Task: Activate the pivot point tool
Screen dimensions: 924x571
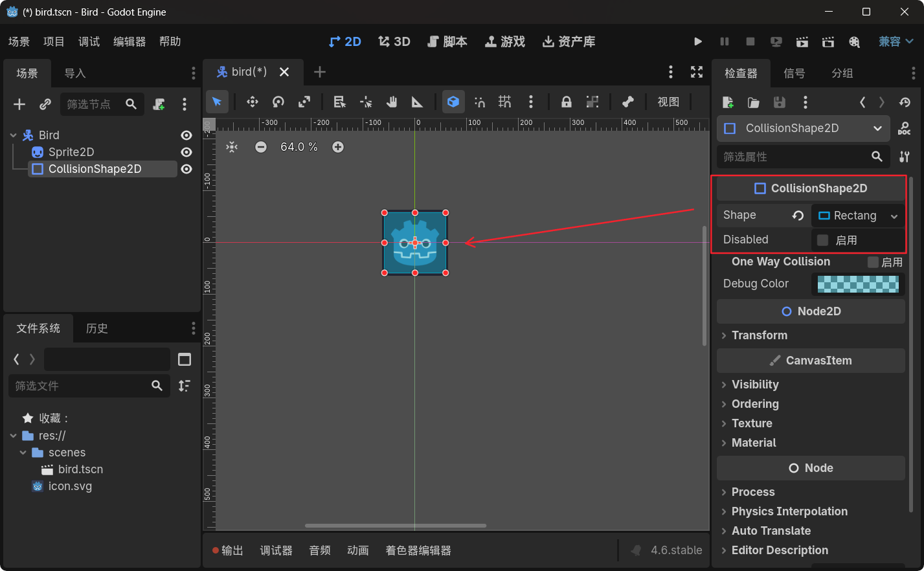Action: [366, 102]
